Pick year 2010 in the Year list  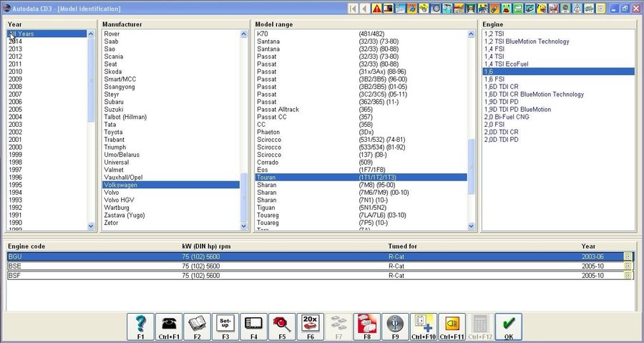point(15,72)
